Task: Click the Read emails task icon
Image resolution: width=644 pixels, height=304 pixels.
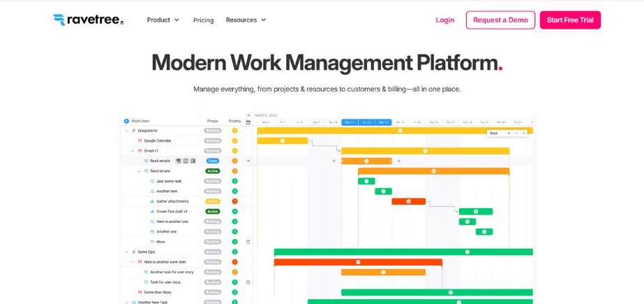Action: 147,161
